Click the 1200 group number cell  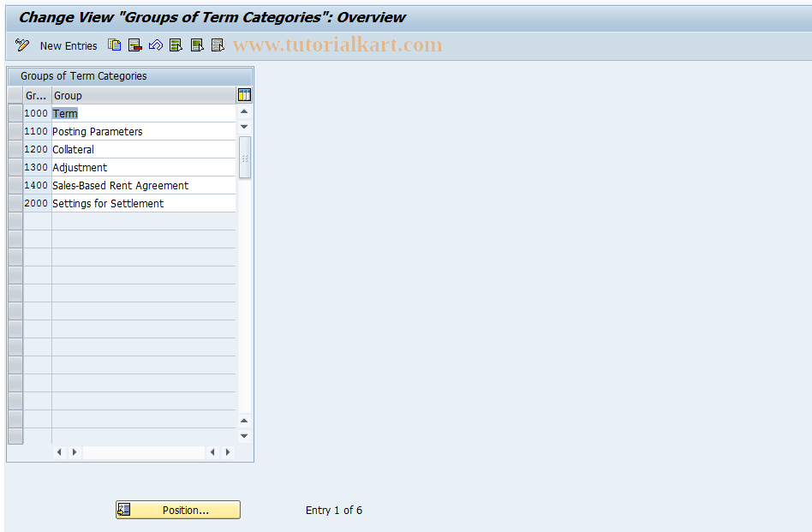(x=37, y=149)
